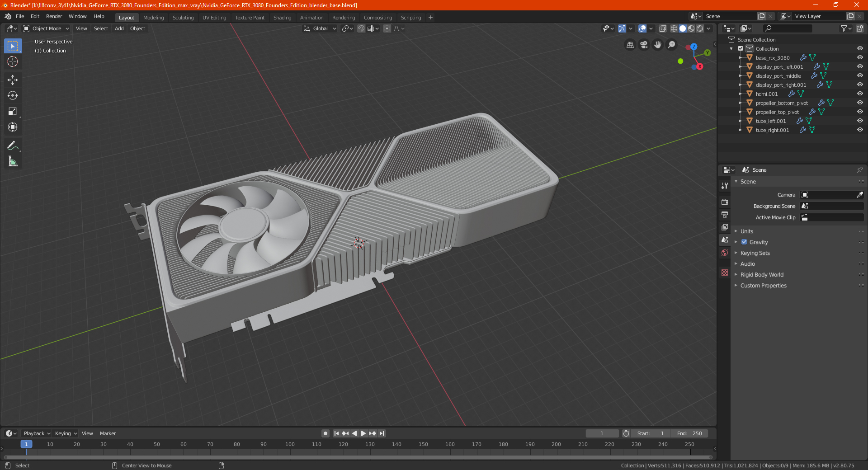Toggle X-ray mode in viewport header

pyautogui.click(x=662, y=28)
